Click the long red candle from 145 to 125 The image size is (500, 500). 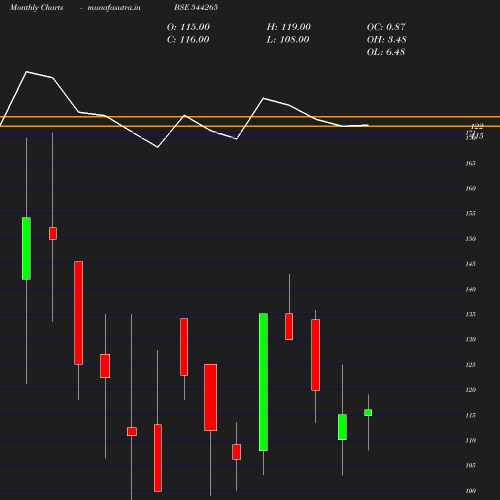coord(79,313)
